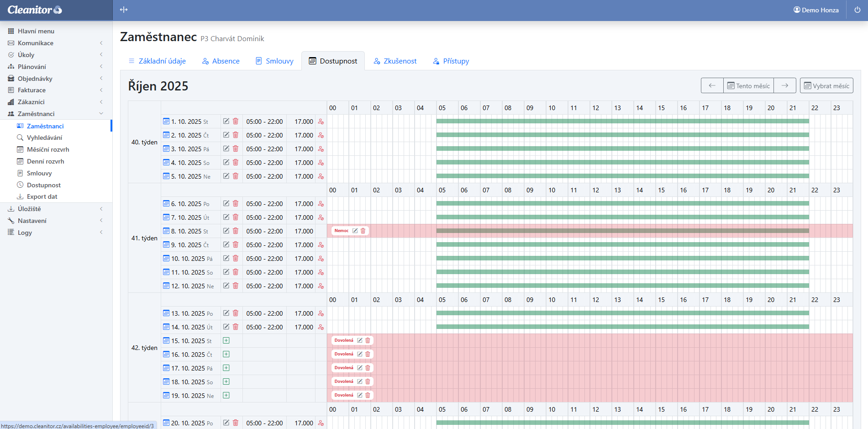Open the Smlouvy tab
Screen dimensions: 868x429
(x=274, y=61)
